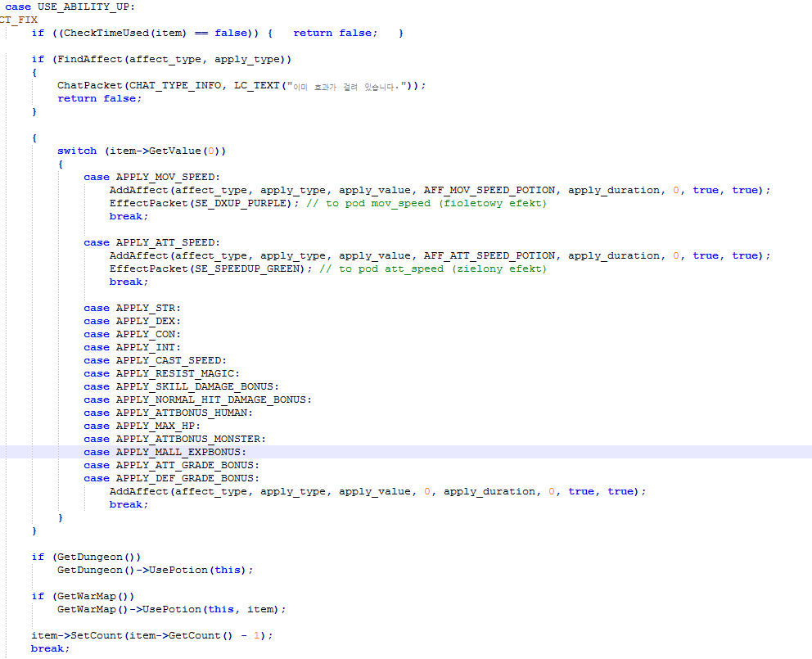Screen dimensions: 812x659
Task: Click 'if (GetWarMap())' condition
Action: [x=83, y=596]
